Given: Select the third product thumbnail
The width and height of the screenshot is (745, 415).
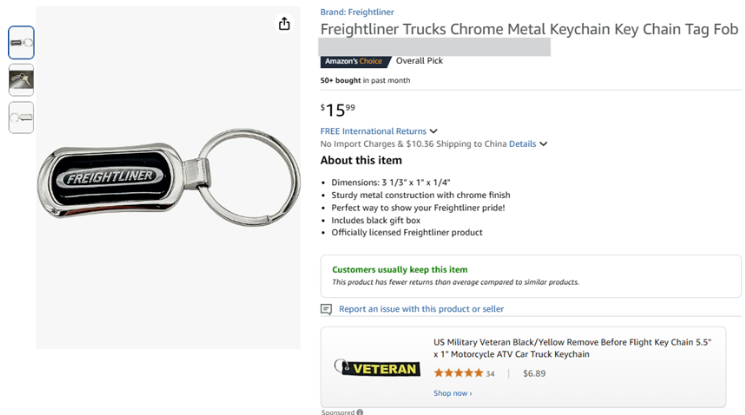Looking at the screenshot, I should click(21, 117).
